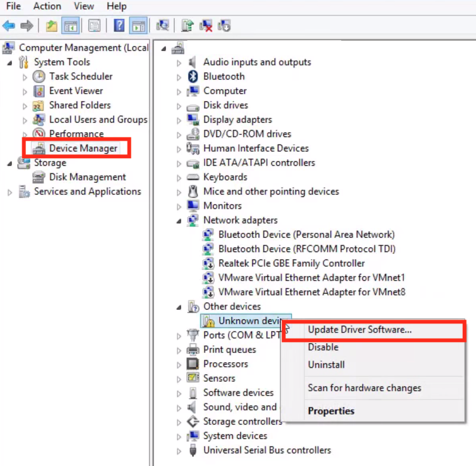Select VMware Virtual Ethernet Adapter for VMnet1
The image size is (476, 466).
click(x=312, y=278)
